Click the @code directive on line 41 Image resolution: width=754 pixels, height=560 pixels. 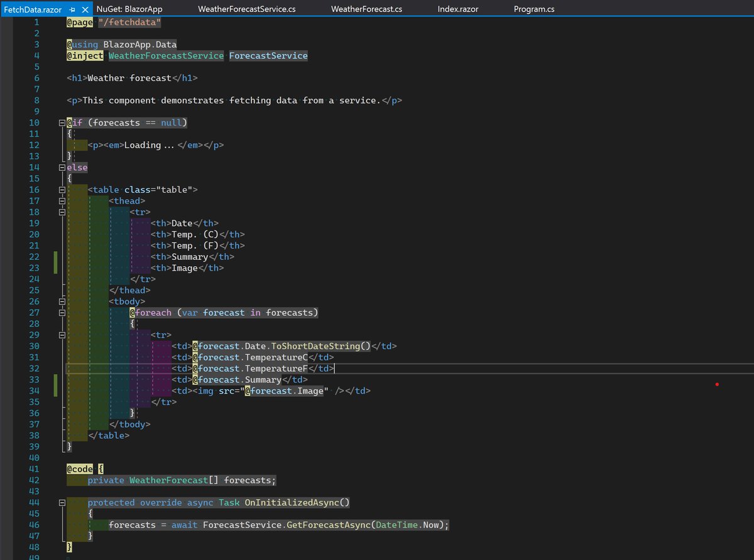(80, 469)
